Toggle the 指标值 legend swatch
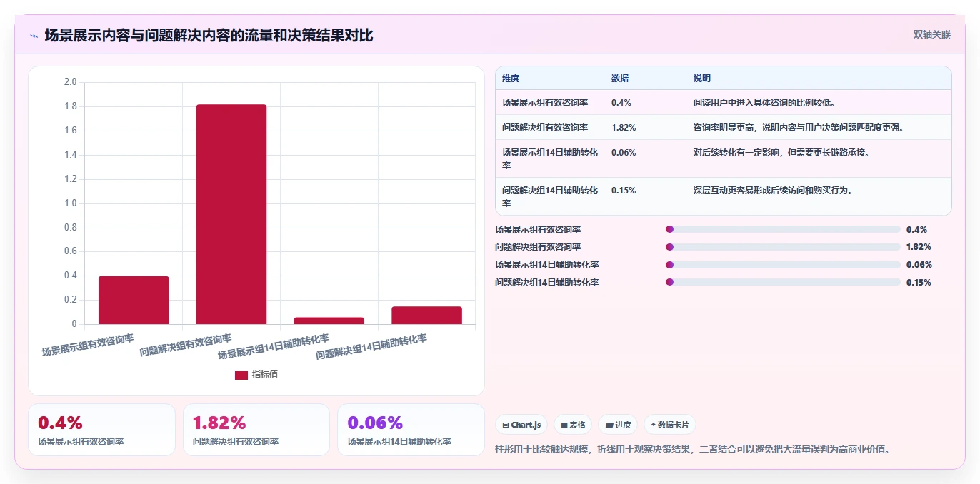Viewport: 980px width, 484px height. pos(241,375)
